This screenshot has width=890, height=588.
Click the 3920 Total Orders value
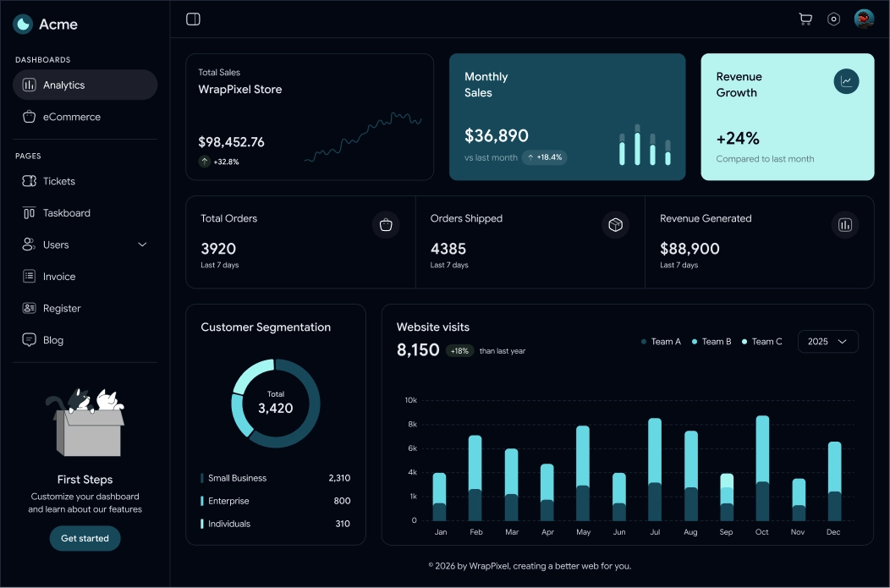[x=218, y=249]
